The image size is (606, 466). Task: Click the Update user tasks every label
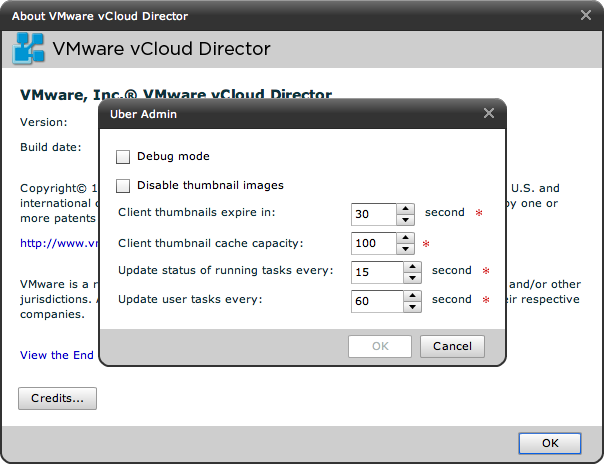(190, 299)
